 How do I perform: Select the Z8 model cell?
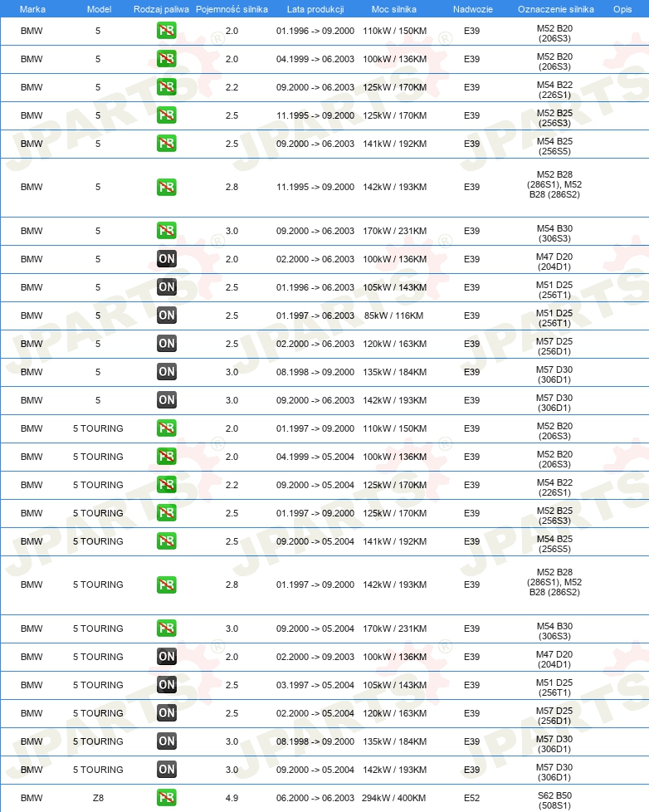(x=98, y=798)
